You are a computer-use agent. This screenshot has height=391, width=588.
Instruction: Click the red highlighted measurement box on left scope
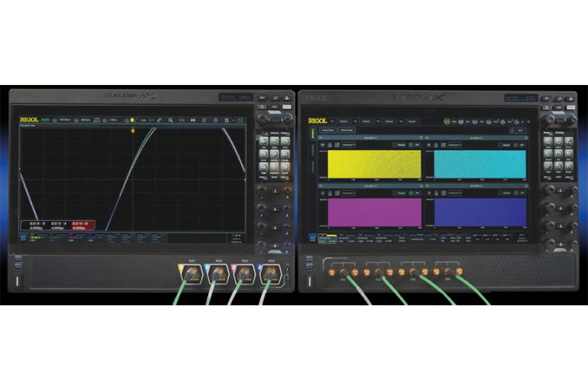pos(83,225)
